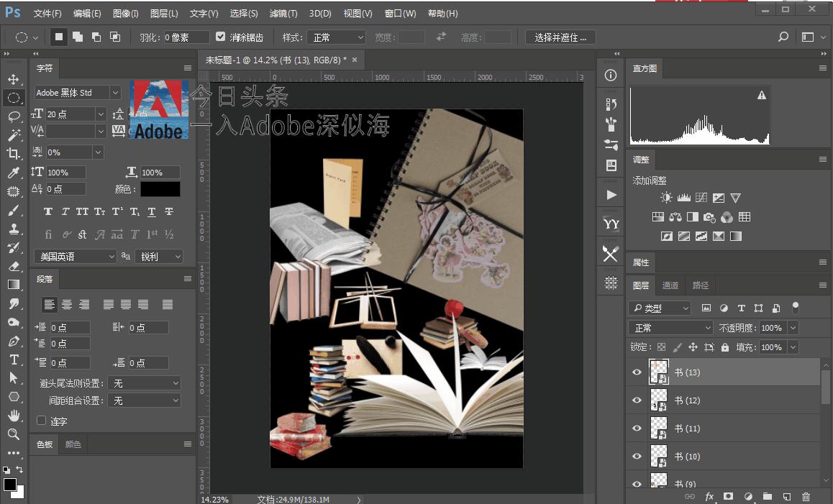This screenshot has height=504, width=833.
Task: Enable the 连字 checkbox
Action: pyautogui.click(x=41, y=421)
